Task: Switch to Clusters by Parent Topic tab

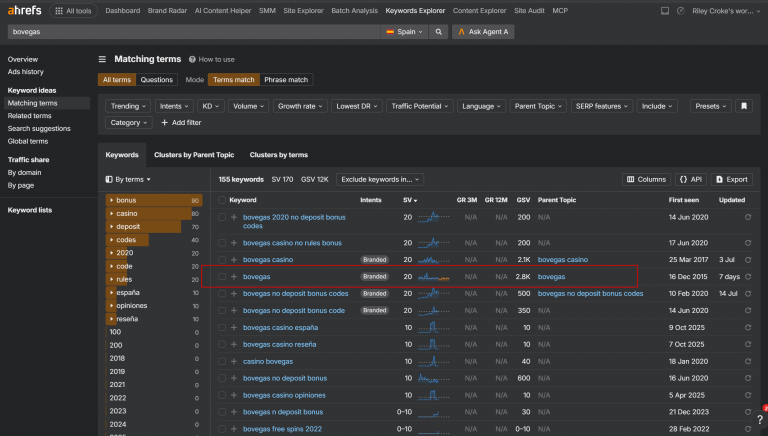Action: click(194, 155)
